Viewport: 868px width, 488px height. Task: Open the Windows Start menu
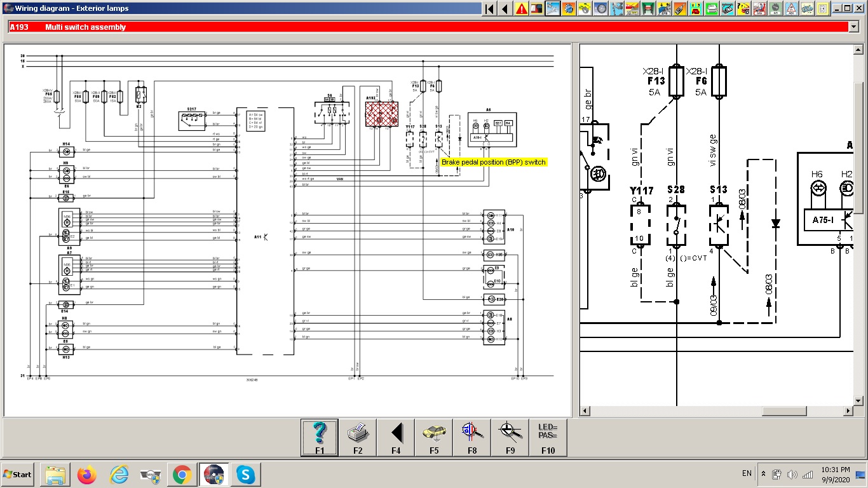[x=18, y=474]
